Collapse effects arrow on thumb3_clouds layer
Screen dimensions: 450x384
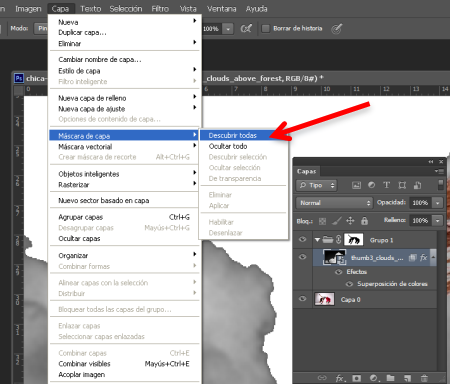coord(433,257)
